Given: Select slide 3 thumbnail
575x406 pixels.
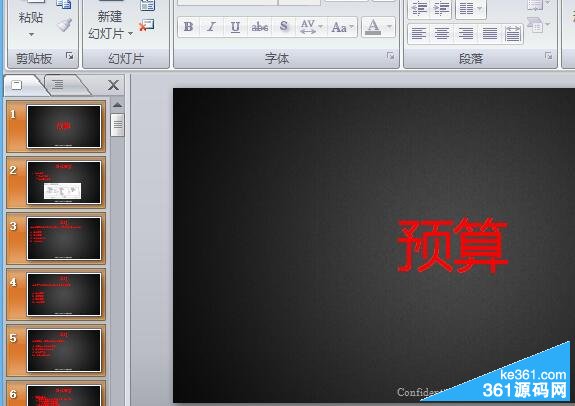Looking at the screenshot, I should (x=56, y=238).
